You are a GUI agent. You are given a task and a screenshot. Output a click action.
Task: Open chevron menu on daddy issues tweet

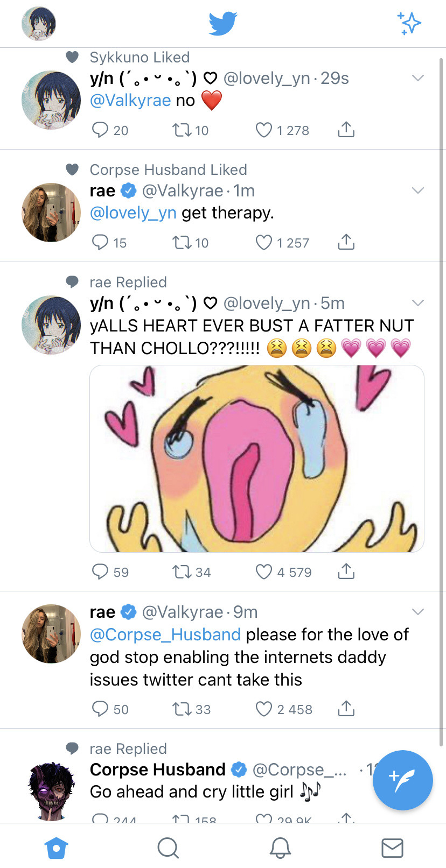418,612
